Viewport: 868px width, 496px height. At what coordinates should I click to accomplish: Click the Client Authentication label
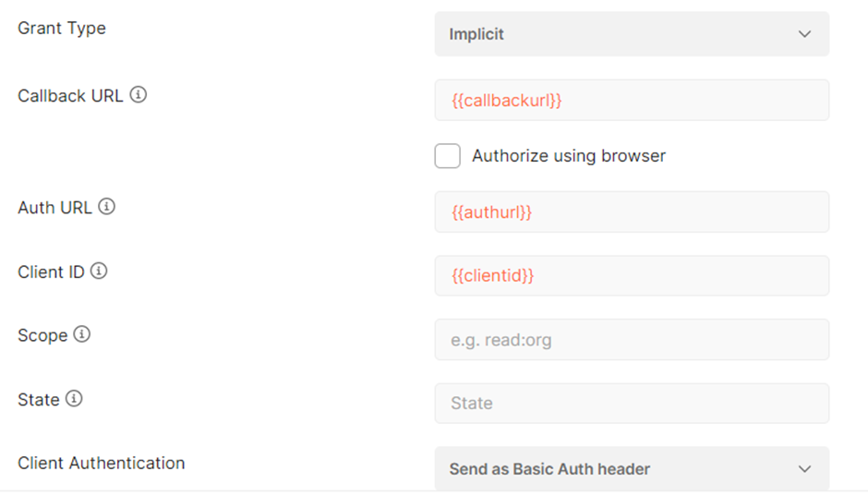[x=102, y=463]
